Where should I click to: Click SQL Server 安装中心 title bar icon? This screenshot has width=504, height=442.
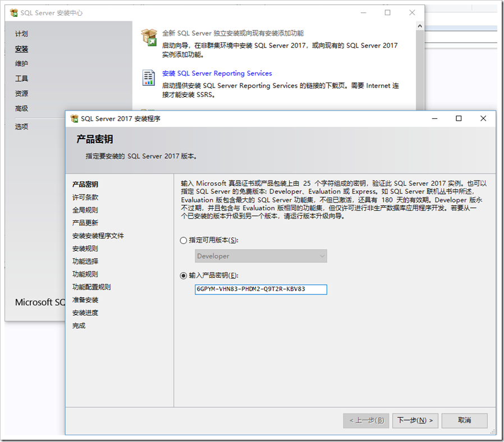point(14,13)
